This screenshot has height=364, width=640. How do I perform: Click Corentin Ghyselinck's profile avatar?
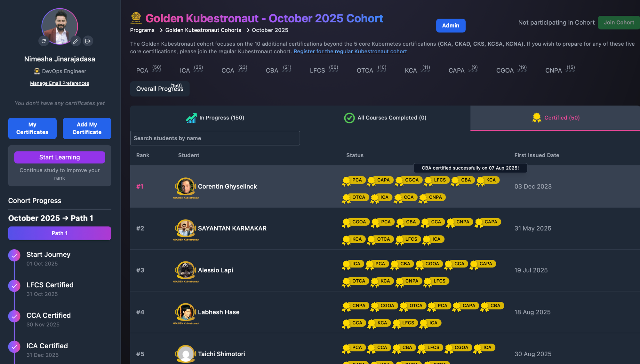(x=186, y=186)
